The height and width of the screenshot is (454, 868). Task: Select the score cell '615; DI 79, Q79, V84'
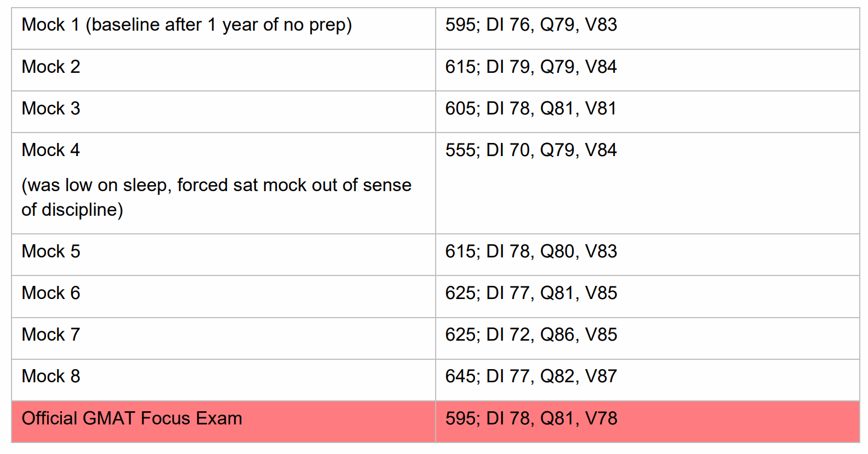(530, 67)
